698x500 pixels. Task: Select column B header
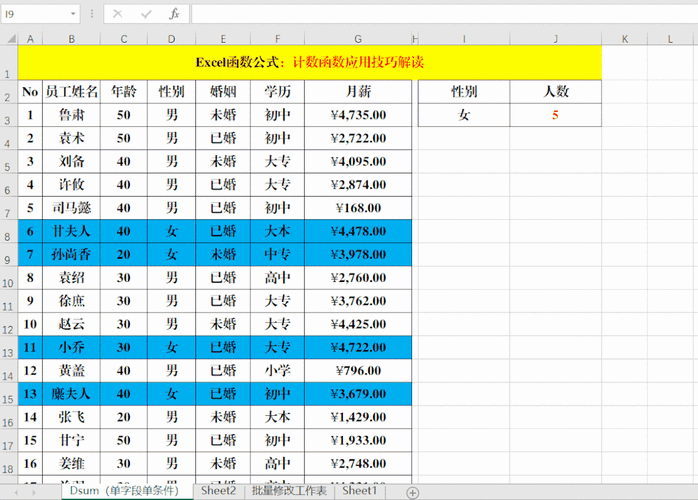(72, 39)
